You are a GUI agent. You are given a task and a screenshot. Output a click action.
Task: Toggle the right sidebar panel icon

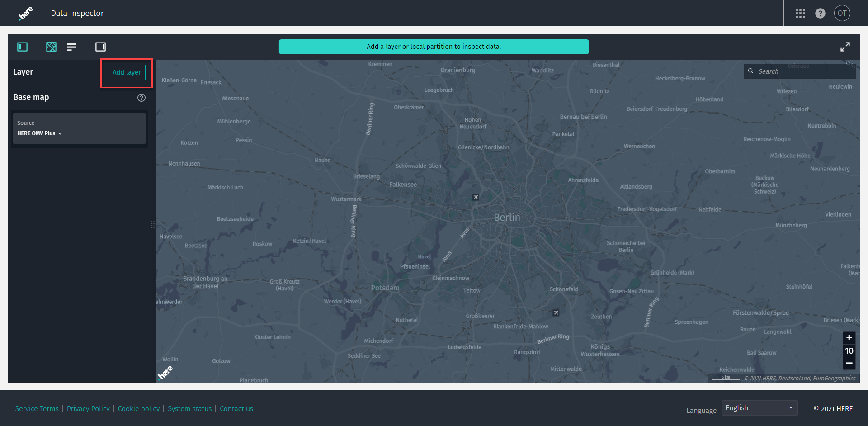pos(100,47)
